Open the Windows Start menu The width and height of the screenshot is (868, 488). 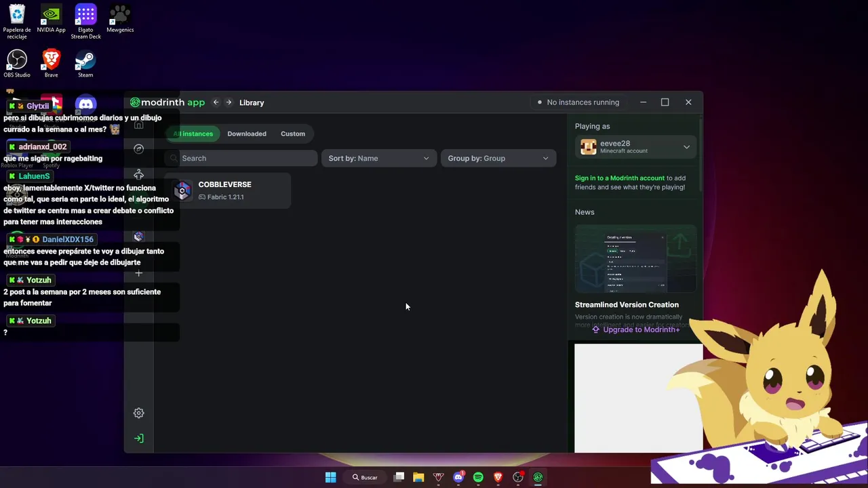(x=330, y=477)
